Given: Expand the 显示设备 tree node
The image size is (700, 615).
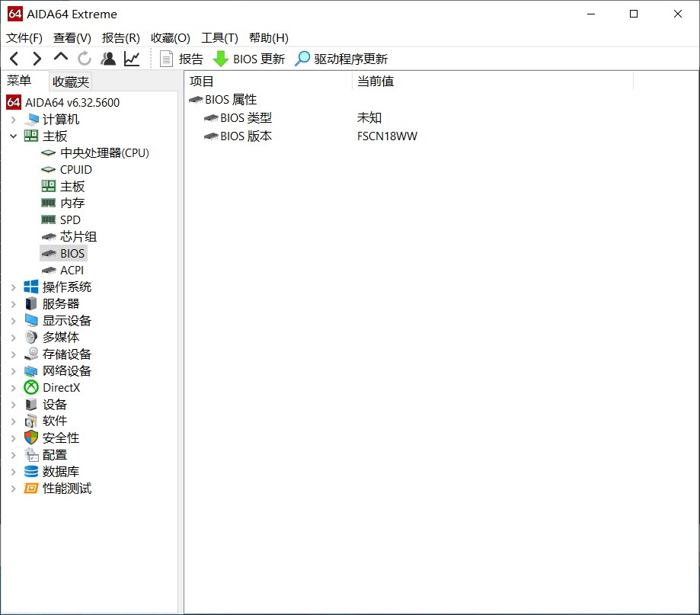Looking at the screenshot, I should click(x=14, y=321).
